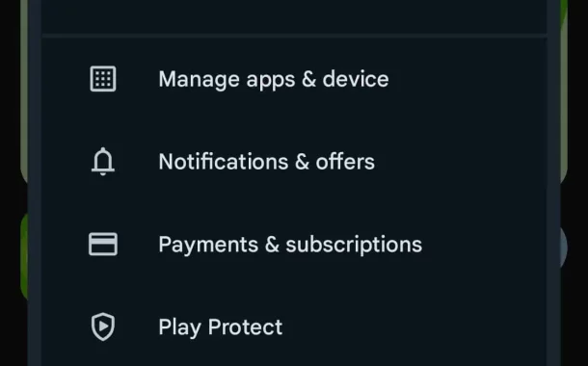Tap the grid icon for Manage apps
The image size is (588, 366).
103,79
